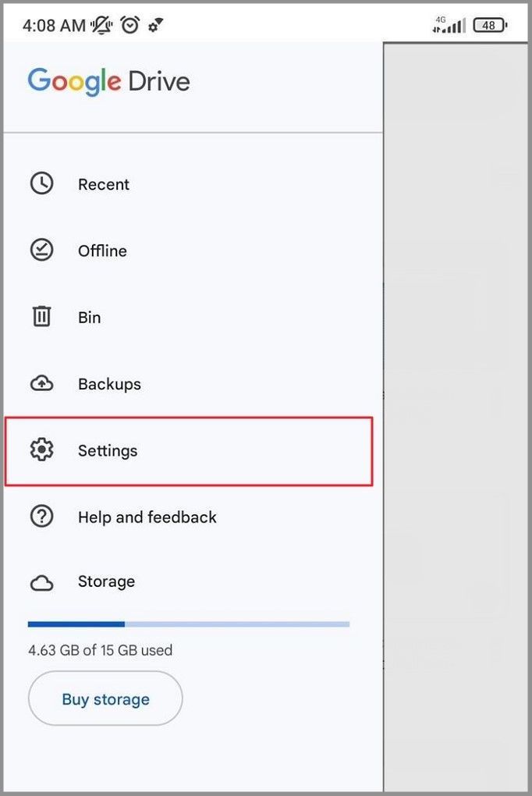The height and width of the screenshot is (796, 532).
Task: Tap the Settings gear icon
Action: click(x=41, y=450)
